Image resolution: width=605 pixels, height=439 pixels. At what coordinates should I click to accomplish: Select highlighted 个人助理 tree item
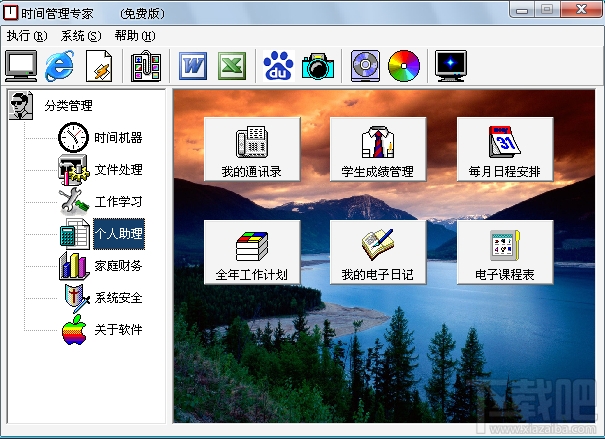point(119,234)
